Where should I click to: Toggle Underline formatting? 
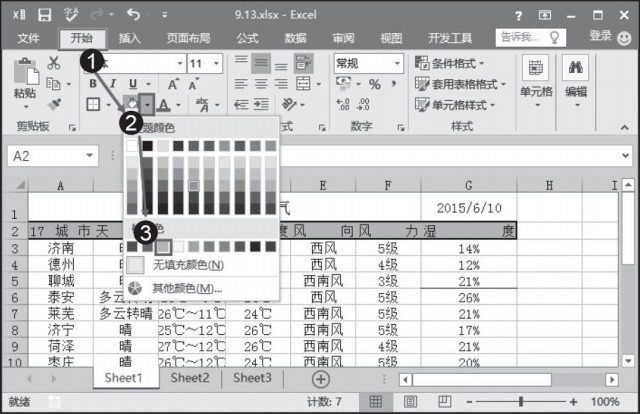(133, 84)
